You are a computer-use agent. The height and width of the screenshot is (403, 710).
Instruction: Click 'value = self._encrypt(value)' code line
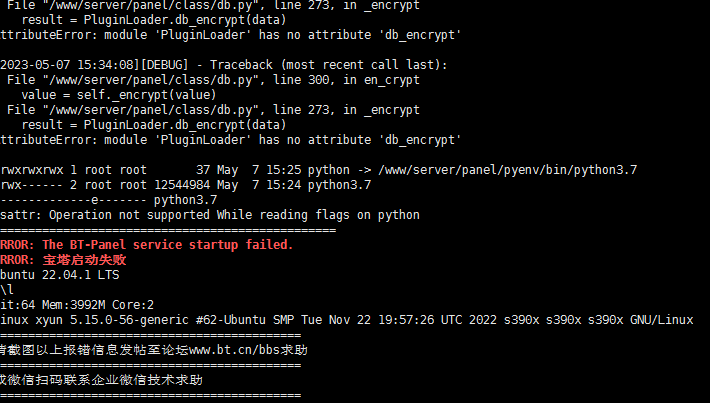119,95
